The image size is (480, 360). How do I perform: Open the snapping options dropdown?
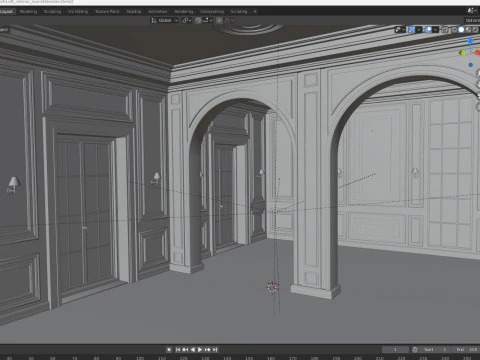click(x=207, y=20)
